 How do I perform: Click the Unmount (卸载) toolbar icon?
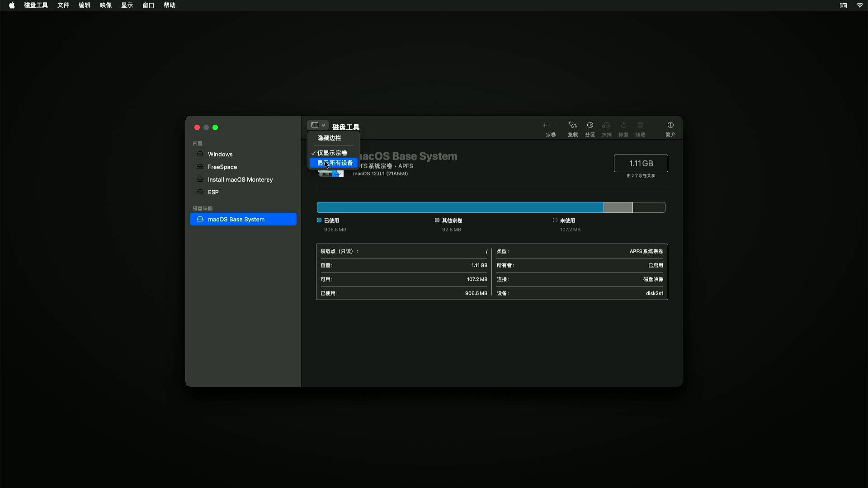[640, 125]
